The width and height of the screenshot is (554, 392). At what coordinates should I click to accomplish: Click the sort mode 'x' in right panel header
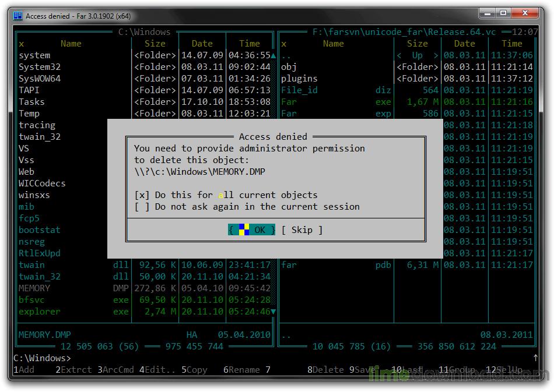tap(284, 44)
